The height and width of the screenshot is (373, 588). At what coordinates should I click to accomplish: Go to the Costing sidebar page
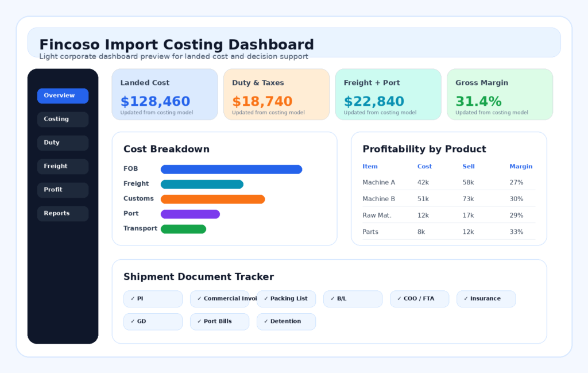click(x=63, y=120)
